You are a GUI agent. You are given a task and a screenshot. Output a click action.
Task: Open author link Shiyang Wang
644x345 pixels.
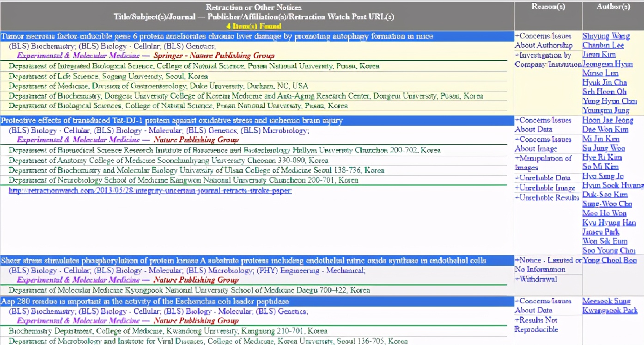(x=606, y=36)
